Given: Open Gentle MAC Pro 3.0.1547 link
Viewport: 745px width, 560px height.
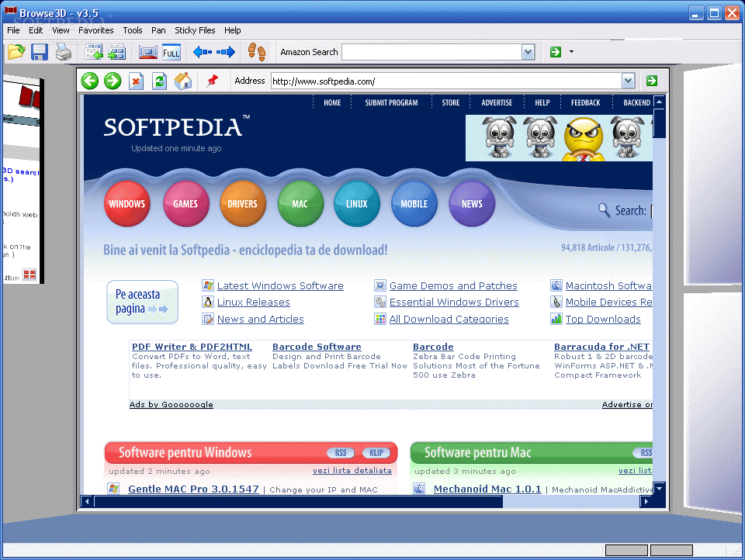Looking at the screenshot, I should click(193, 489).
